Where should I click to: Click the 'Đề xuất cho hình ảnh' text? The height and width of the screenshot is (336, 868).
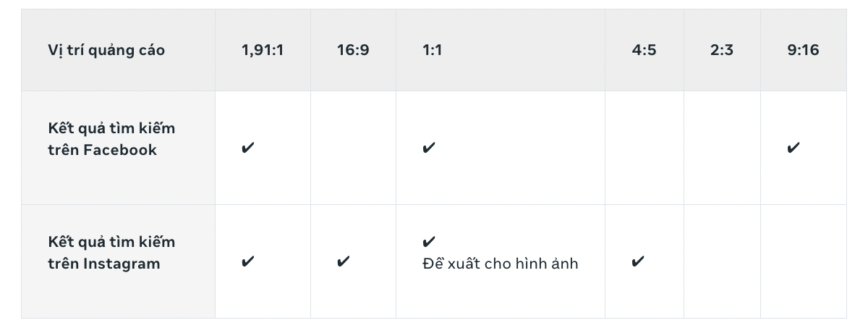(500, 264)
